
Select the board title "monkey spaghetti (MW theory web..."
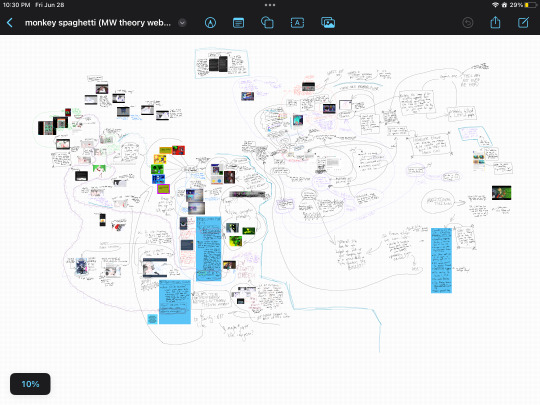click(x=98, y=23)
